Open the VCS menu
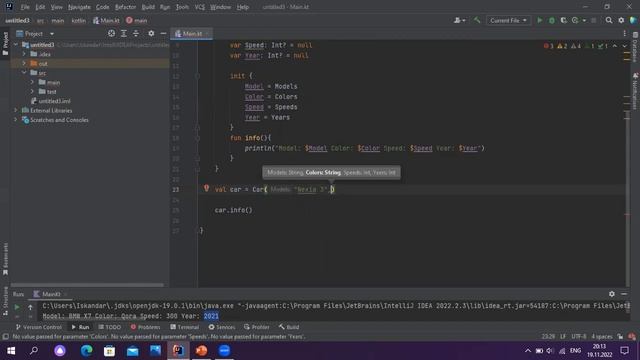The width and height of the screenshot is (640, 360). click(x=200, y=7)
